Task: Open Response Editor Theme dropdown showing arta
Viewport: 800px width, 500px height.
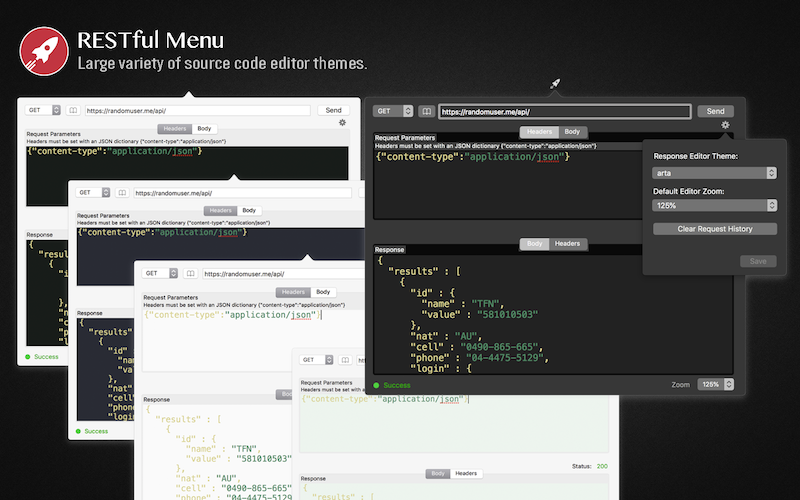Action: 714,173
